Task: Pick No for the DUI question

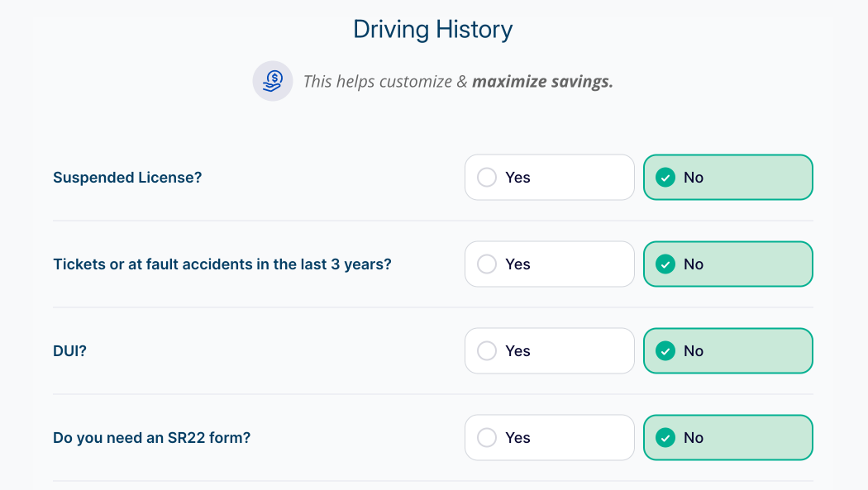Action: (727, 351)
